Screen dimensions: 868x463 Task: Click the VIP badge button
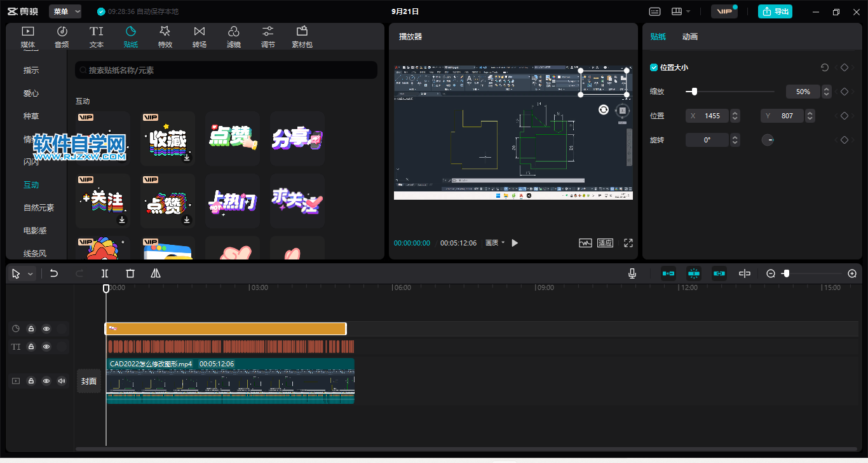pyautogui.click(x=724, y=11)
